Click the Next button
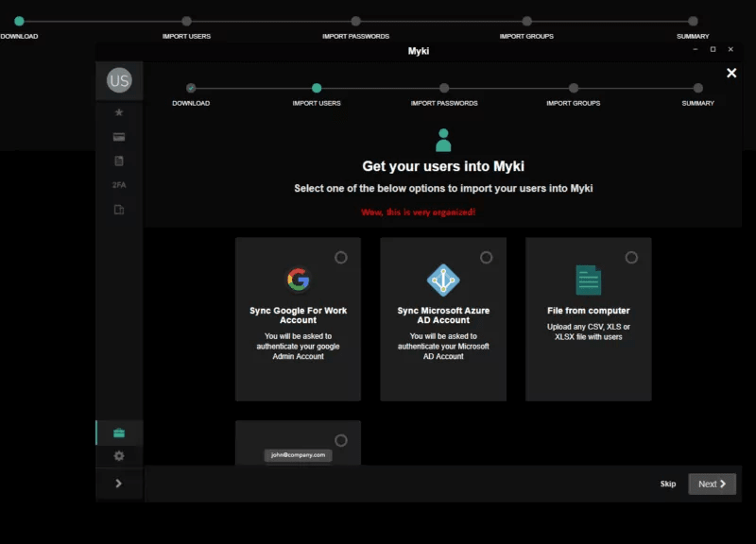Image resolution: width=756 pixels, height=544 pixels. [713, 484]
